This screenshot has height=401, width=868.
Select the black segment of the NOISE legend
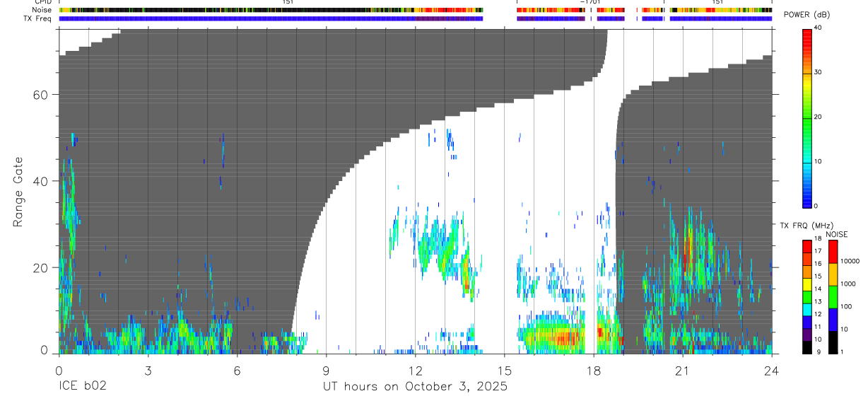tap(833, 342)
